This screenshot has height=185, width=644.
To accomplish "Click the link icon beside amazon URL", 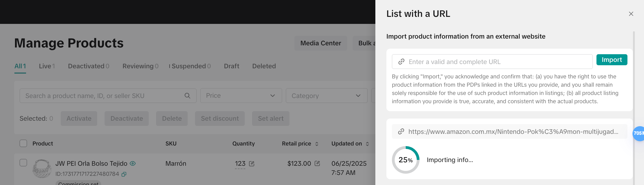I will click(x=401, y=131).
